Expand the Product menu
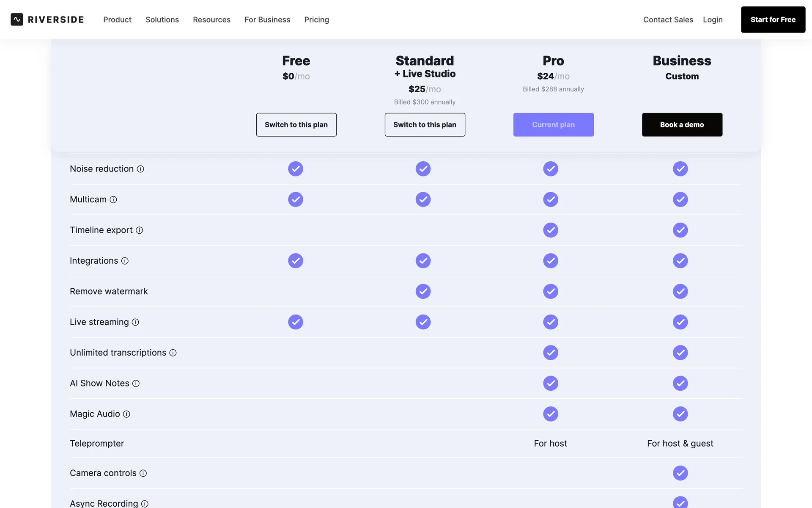Viewport: 812px width, 508px height. 117,19
